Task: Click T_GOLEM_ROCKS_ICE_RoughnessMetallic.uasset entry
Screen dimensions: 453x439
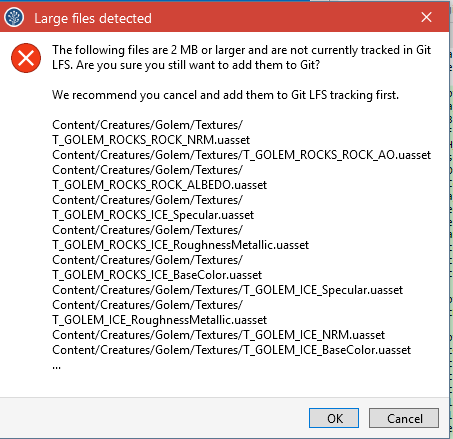Action: point(181,245)
